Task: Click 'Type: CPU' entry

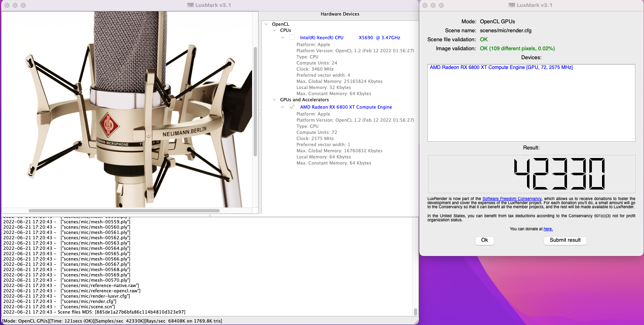Action: [307, 57]
